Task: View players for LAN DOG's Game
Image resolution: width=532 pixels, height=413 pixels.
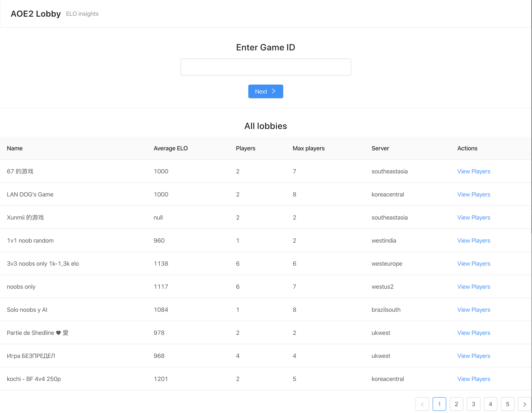Action: (474, 194)
